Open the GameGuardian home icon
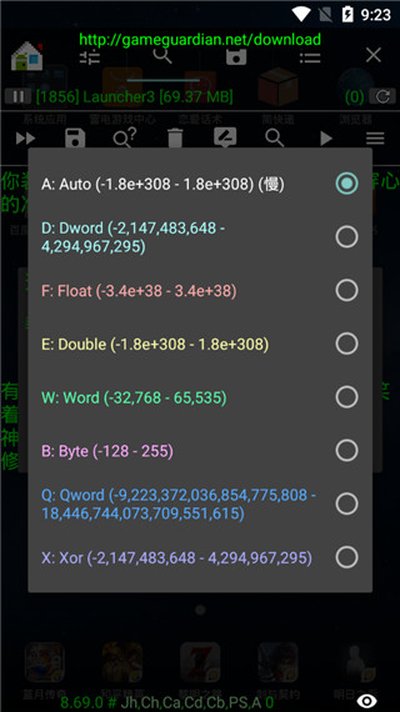Screen dimensions: 400x712 27,56
